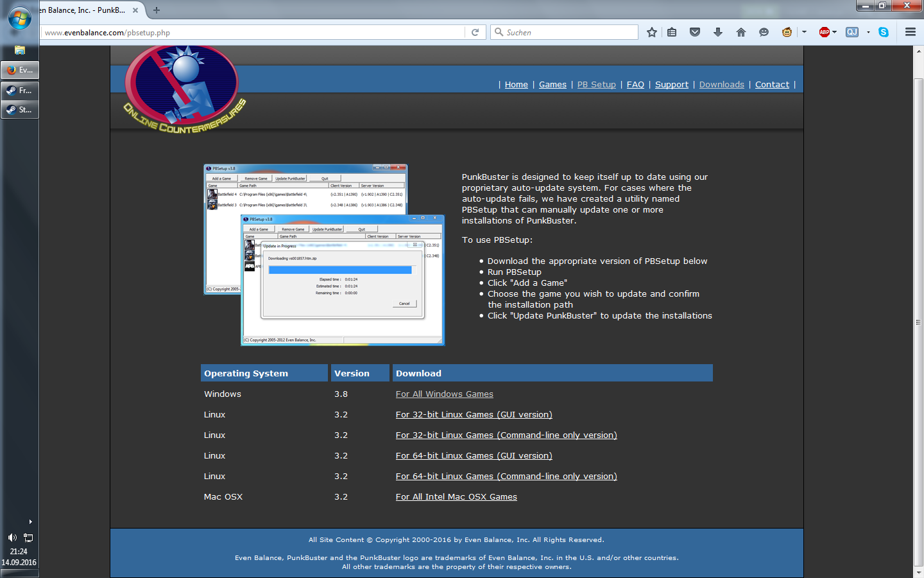Download 32-bit Linux GUI version
The image size is (924, 578).
tap(474, 415)
